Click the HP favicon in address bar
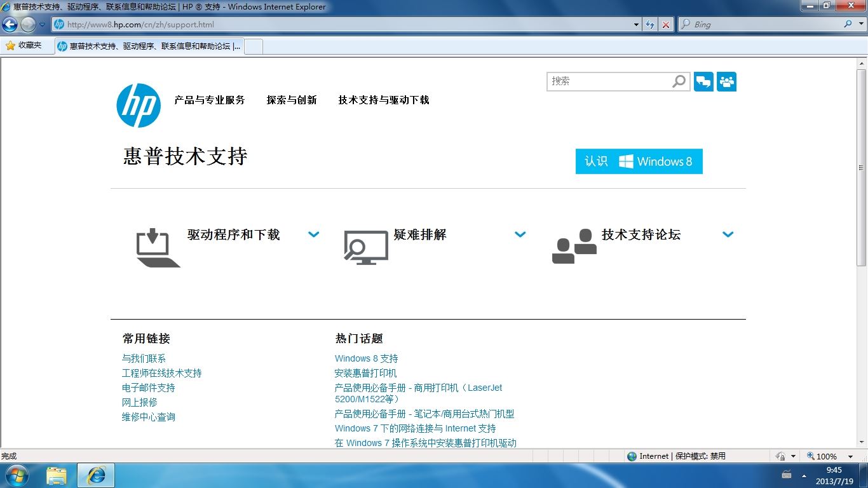 coord(59,25)
